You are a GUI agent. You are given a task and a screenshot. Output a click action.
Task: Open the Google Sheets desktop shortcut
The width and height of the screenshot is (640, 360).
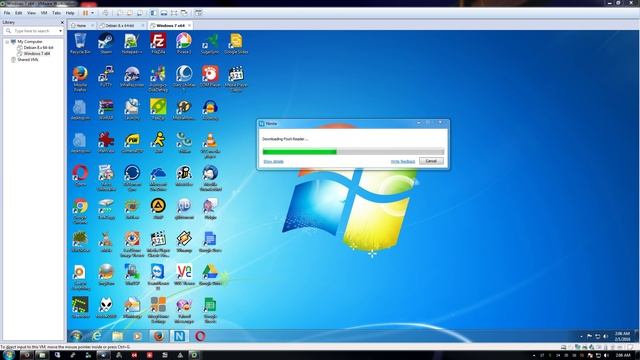pos(210,310)
